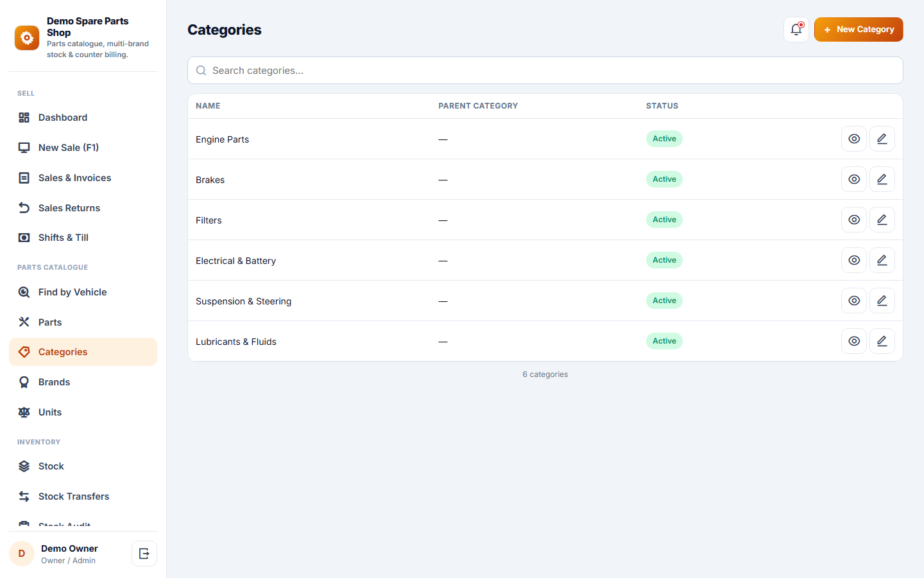Viewport: 924px width, 578px height.
Task: Select Categories in the sidebar
Action: coord(83,352)
